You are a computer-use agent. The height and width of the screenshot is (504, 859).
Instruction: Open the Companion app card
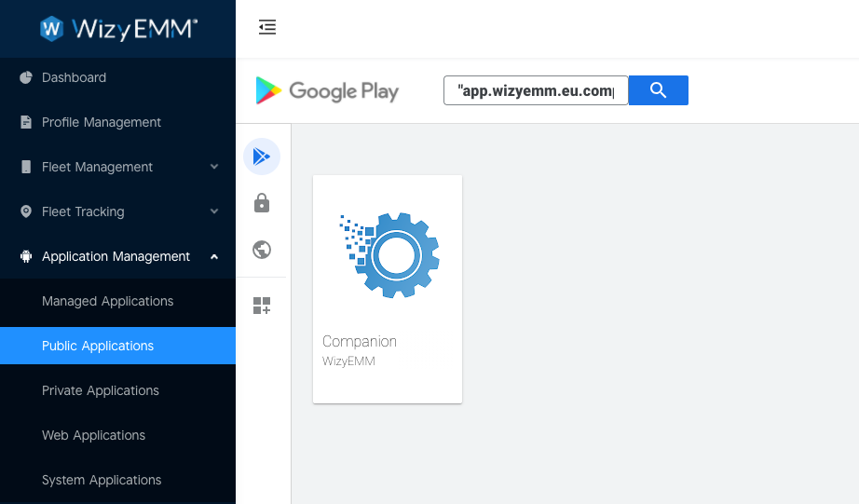(388, 289)
